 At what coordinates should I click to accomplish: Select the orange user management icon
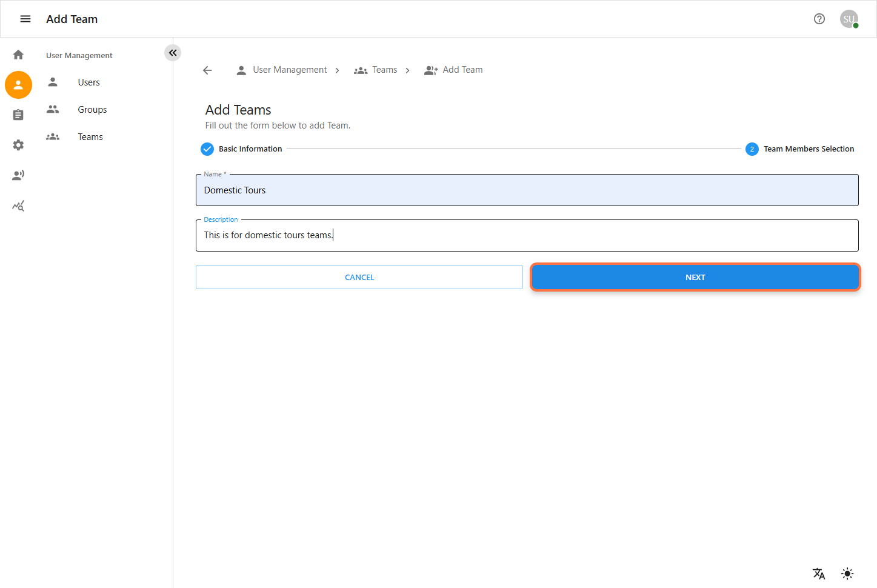[x=18, y=85]
